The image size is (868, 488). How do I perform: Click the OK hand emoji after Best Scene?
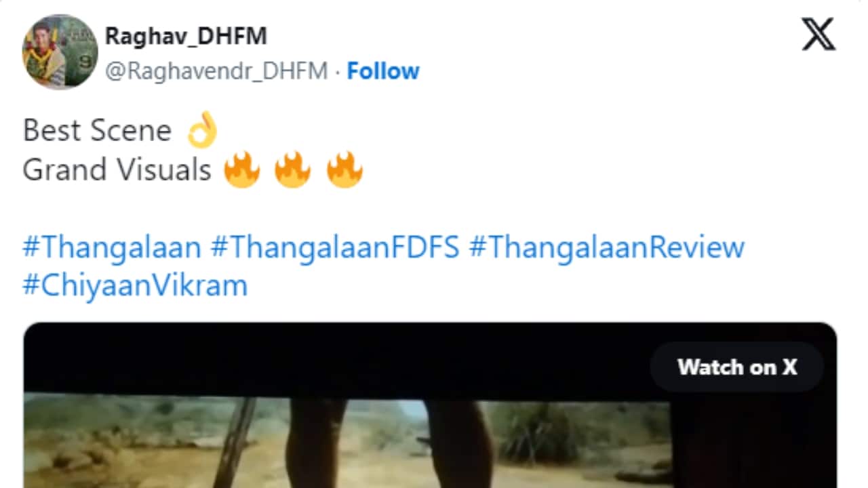pos(202,130)
